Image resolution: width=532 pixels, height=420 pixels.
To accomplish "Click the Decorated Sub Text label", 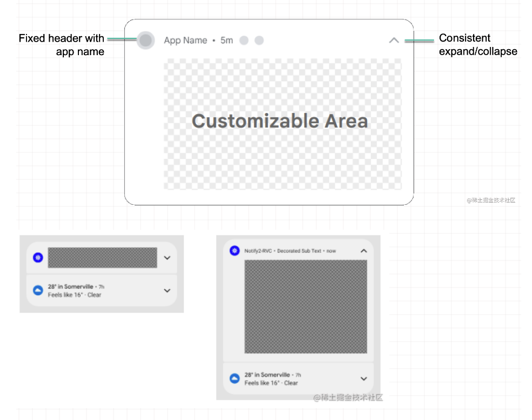I will pos(299,251).
